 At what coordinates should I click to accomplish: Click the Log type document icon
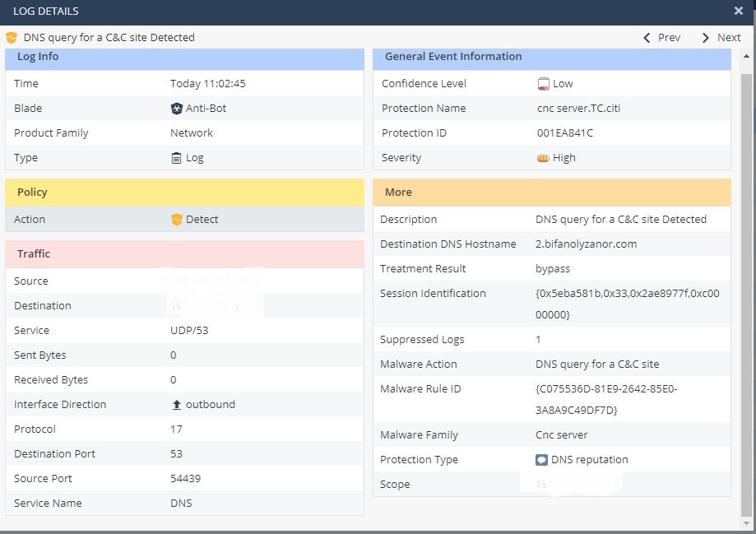click(x=176, y=158)
